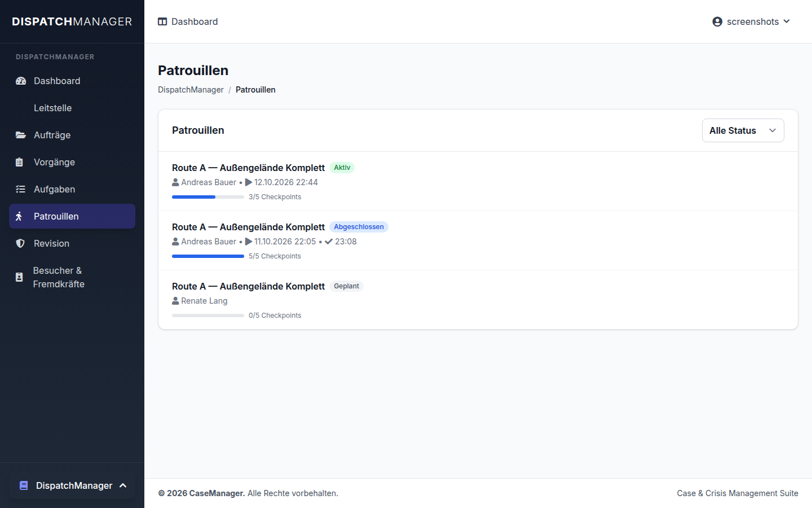The image size is (812, 508).
Task: Click the 0/5 Checkpoints progress bar
Action: click(208, 316)
